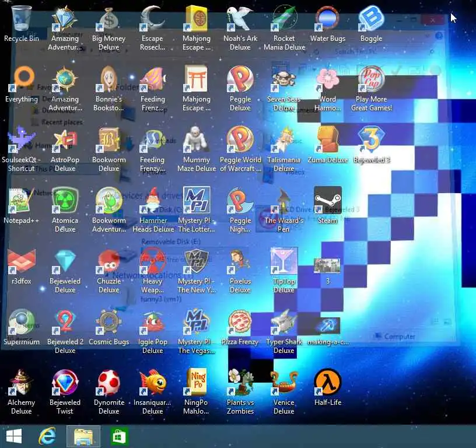Open Rocket Mania Deluxe icon

(284, 19)
